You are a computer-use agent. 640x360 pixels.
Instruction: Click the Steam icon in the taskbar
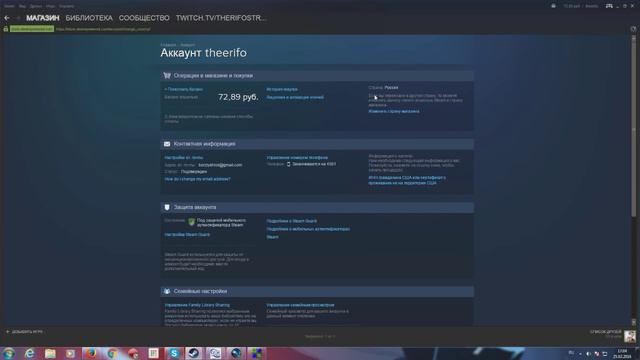[194, 353]
